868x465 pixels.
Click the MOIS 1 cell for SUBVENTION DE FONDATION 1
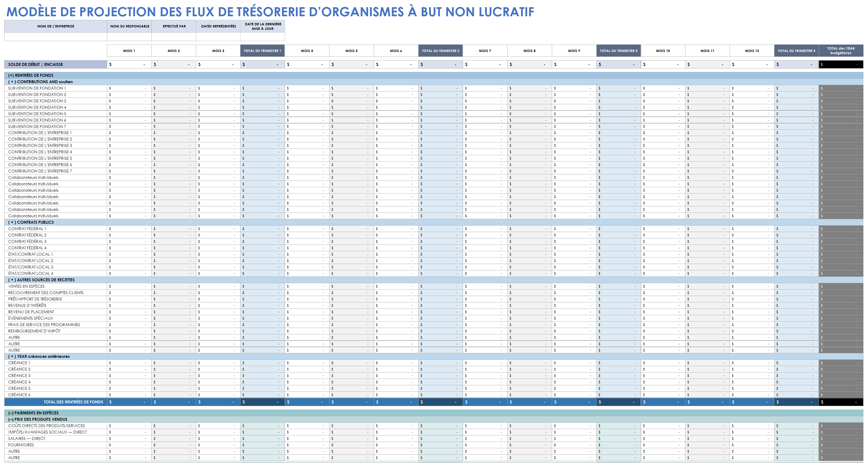(129, 88)
